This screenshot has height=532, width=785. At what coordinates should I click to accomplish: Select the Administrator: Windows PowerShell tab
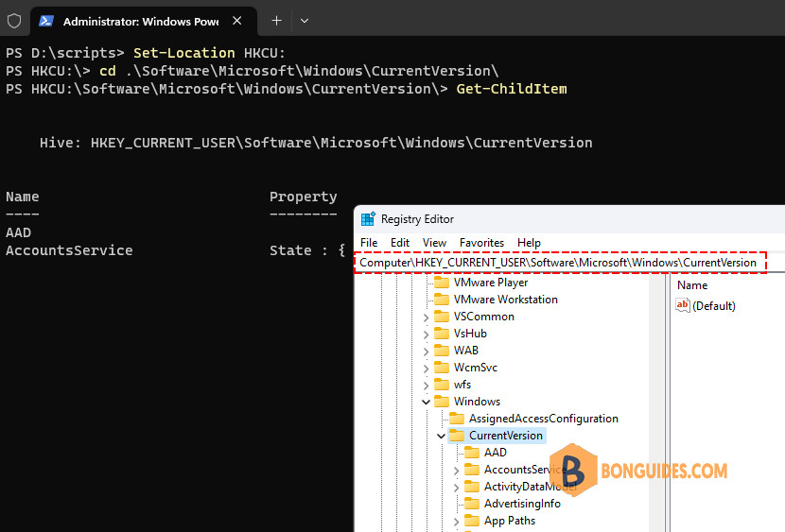point(143,21)
